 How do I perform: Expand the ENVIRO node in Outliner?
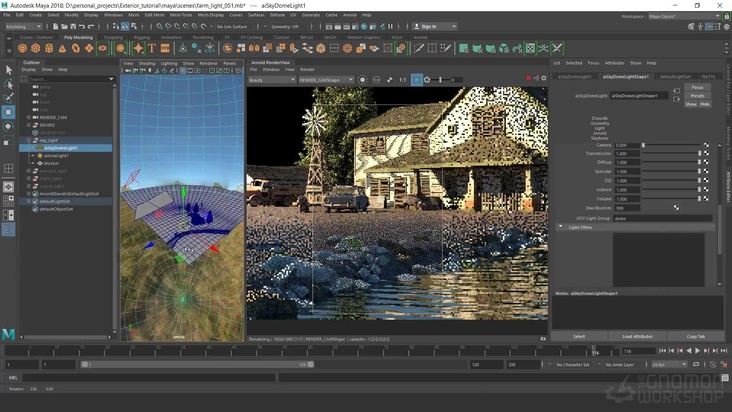(29, 125)
